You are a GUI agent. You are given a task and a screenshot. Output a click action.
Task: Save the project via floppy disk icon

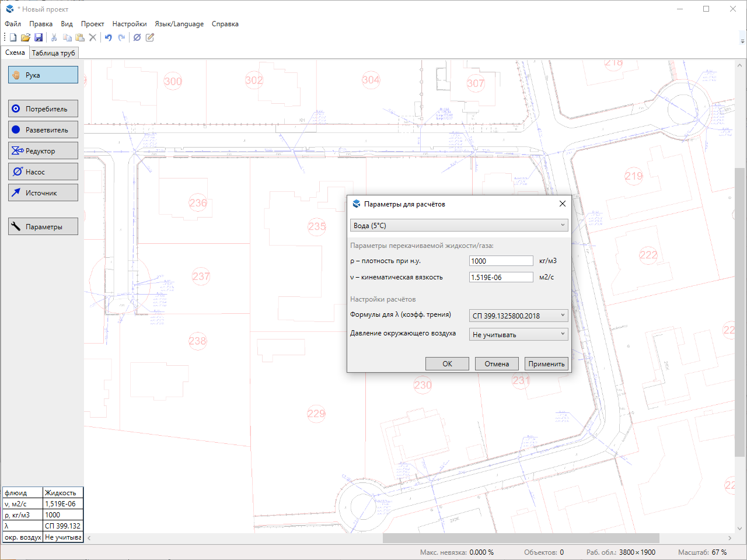pos(39,37)
